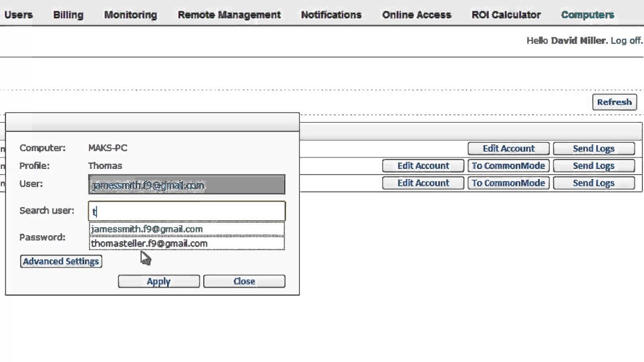Click the MAKS-PC computer name
This screenshot has height=362, width=644.
point(108,148)
